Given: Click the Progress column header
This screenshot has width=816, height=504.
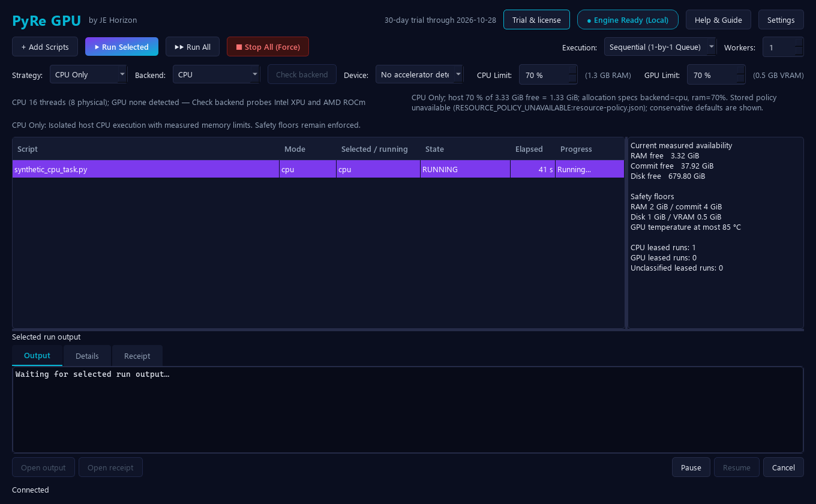Looking at the screenshot, I should [590, 149].
